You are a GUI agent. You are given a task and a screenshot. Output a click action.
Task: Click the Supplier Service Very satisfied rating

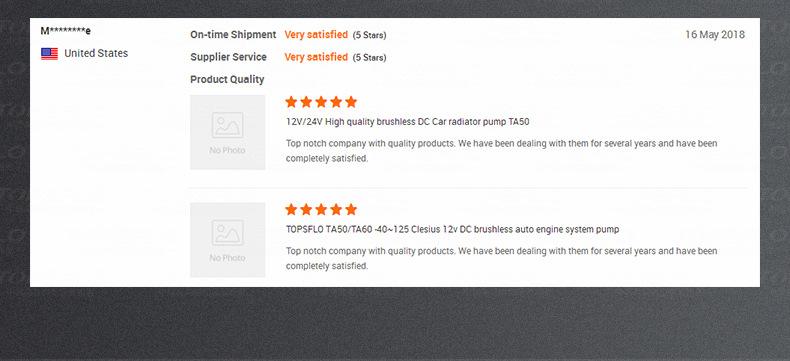(316, 57)
